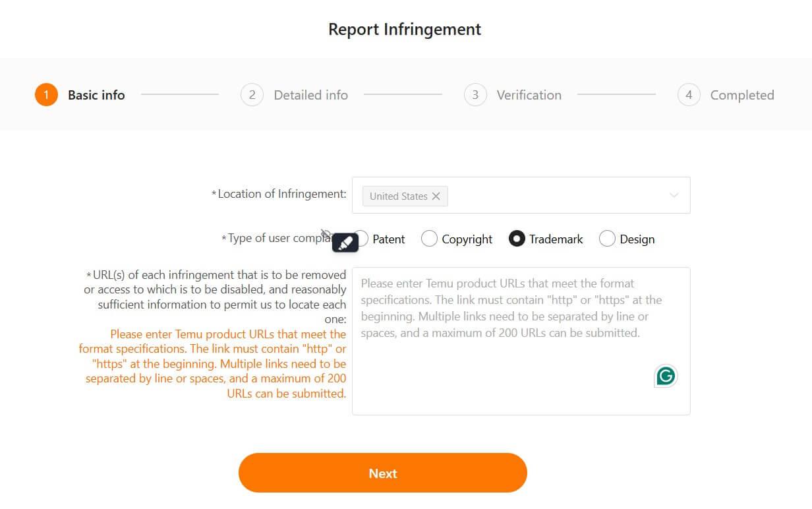Image resolution: width=812 pixels, height=509 pixels.
Task: Select the Copyright radio button
Action: pyautogui.click(x=430, y=239)
